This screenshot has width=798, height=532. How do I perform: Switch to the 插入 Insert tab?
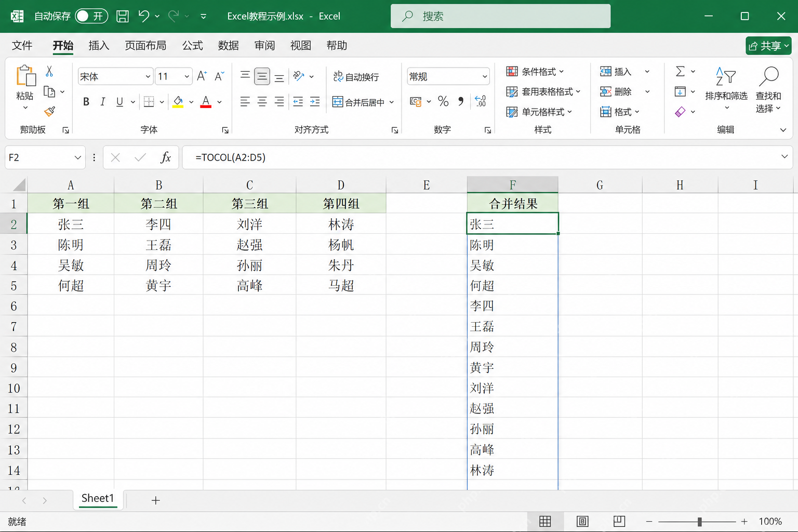click(x=99, y=46)
